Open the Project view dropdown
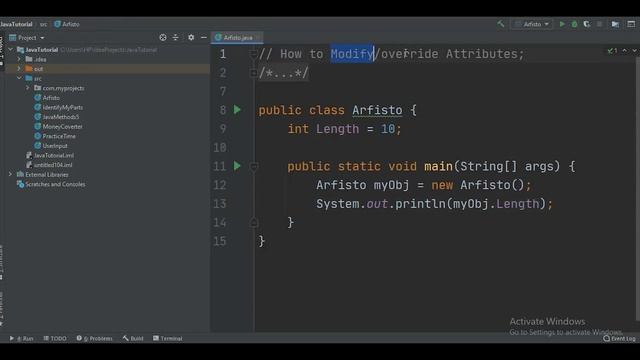Image resolution: width=640 pixels, height=360 pixels. (x=27, y=38)
